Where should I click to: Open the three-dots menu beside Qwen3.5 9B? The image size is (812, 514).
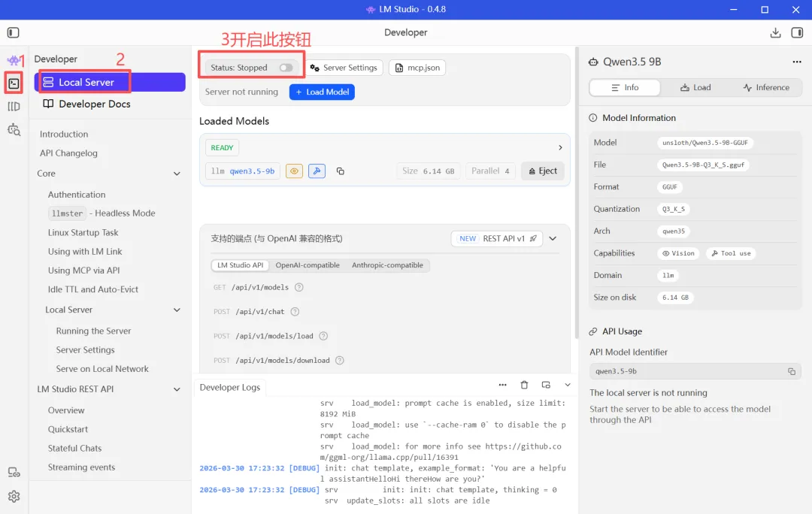coord(796,62)
